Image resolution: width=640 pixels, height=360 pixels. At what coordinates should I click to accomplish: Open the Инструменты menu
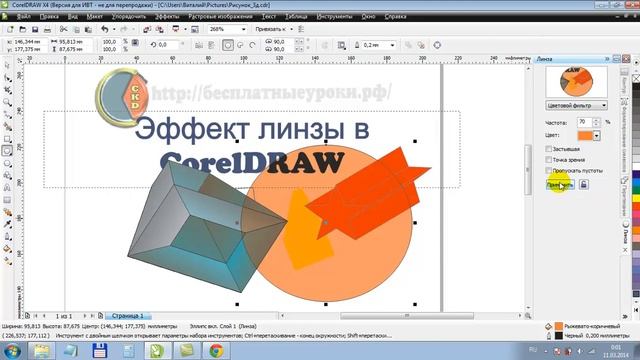tap(334, 17)
